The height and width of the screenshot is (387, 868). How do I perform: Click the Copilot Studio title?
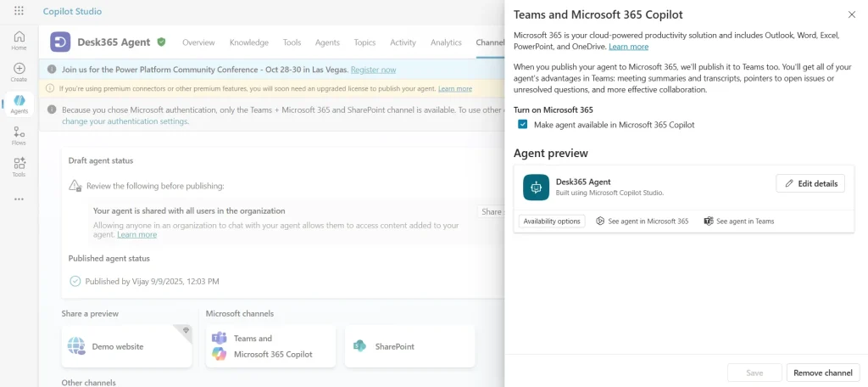73,11
